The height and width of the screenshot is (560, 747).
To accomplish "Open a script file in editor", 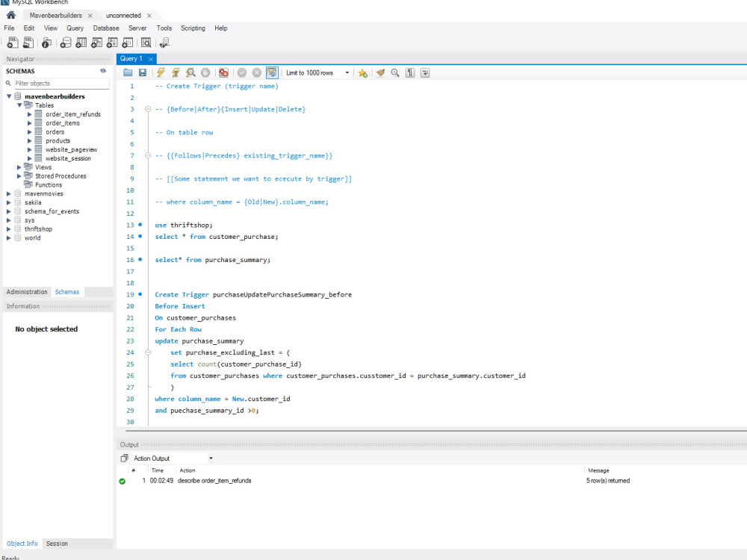I will (x=128, y=73).
